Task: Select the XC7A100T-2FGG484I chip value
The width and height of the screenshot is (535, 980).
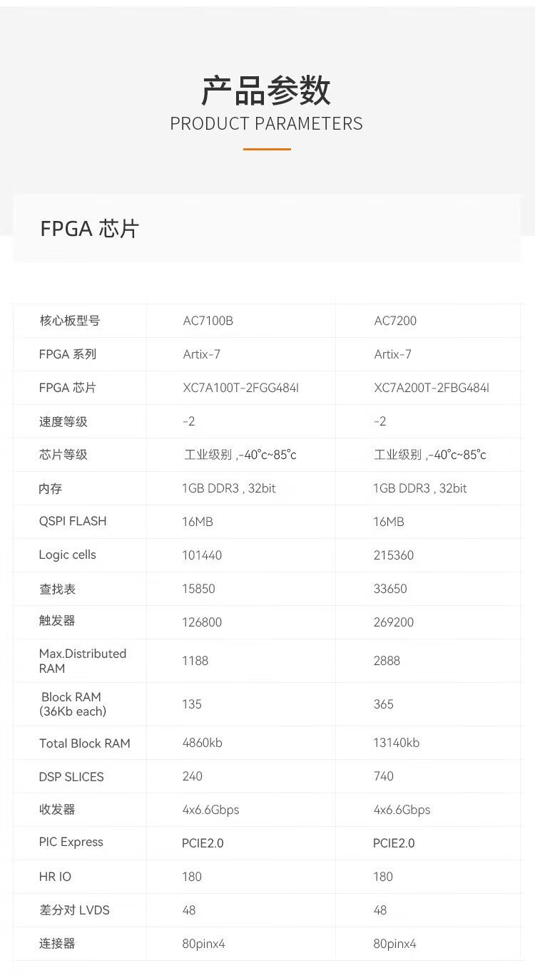Action: coord(240,388)
